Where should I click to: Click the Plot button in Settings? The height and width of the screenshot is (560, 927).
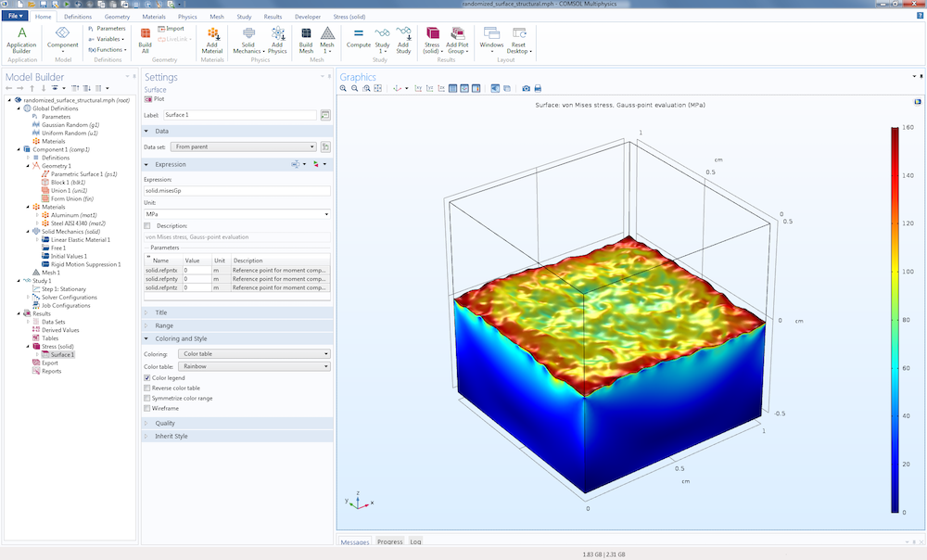tap(155, 99)
